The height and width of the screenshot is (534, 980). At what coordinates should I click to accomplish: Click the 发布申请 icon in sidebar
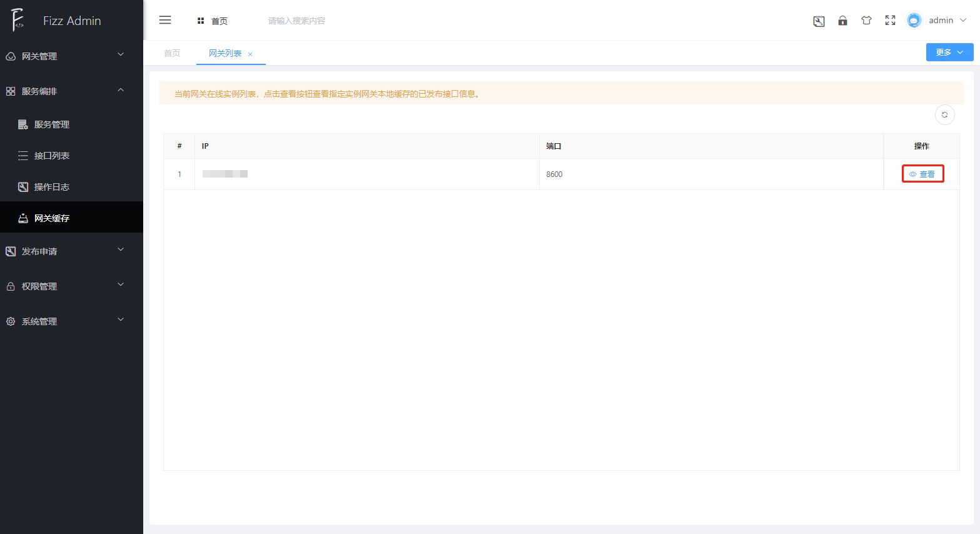pos(11,251)
